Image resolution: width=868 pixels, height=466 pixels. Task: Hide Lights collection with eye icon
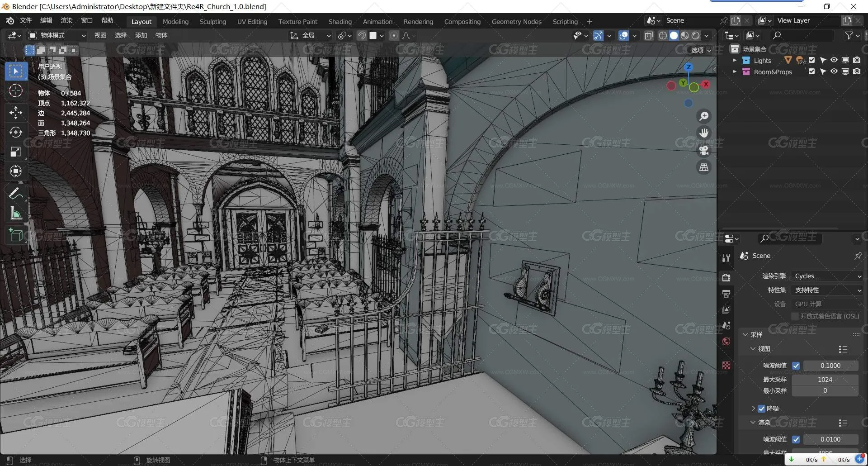834,60
